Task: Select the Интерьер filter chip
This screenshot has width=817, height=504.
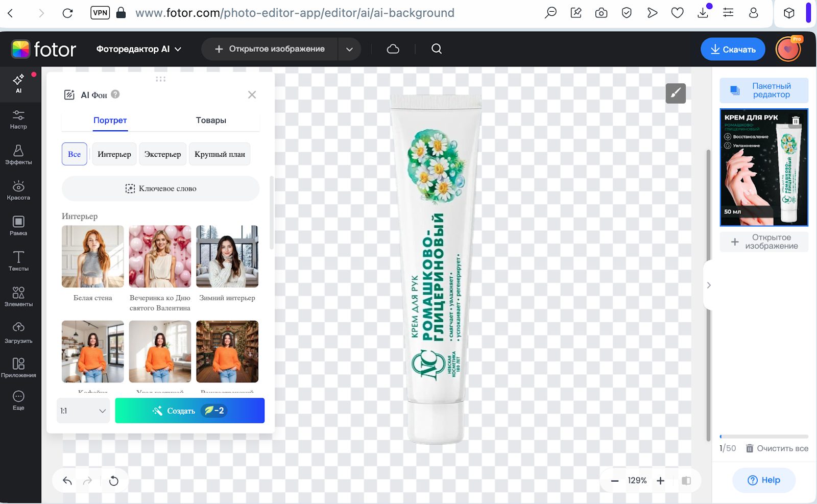Action: point(114,154)
